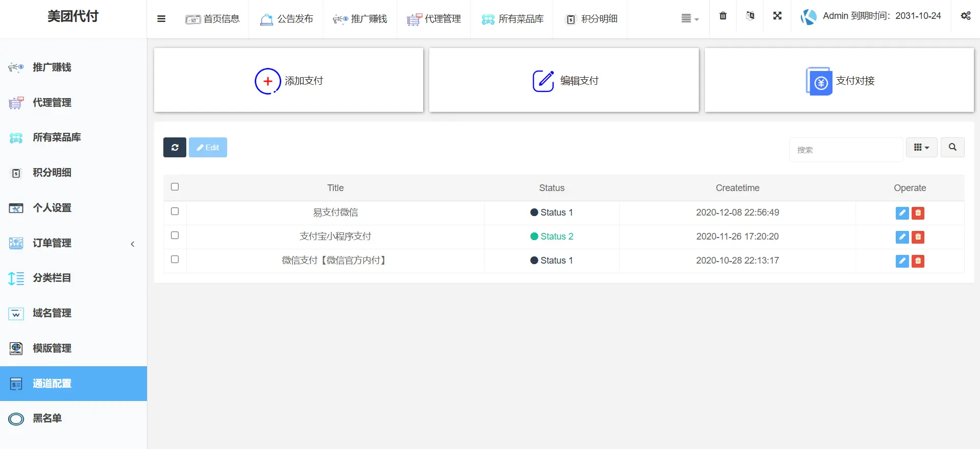The image size is (980, 449).
Task: Sort by the Createtime column header
Action: pyautogui.click(x=738, y=188)
